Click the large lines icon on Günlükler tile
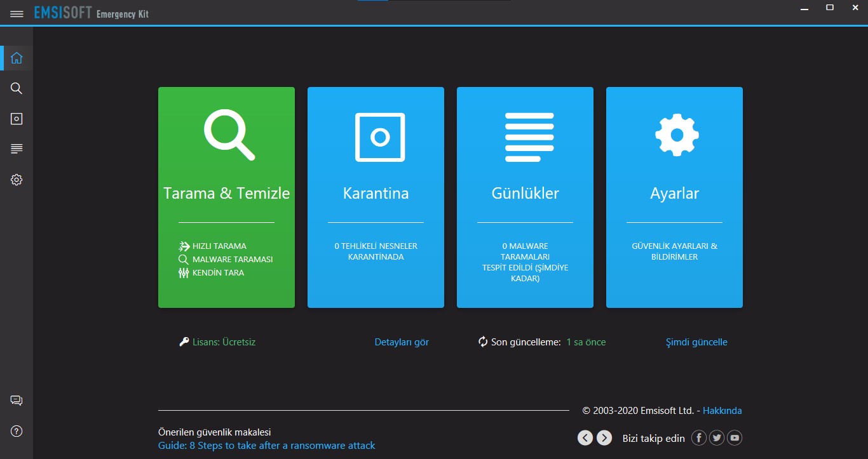This screenshot has width=868, height=459. pos(529,137)
